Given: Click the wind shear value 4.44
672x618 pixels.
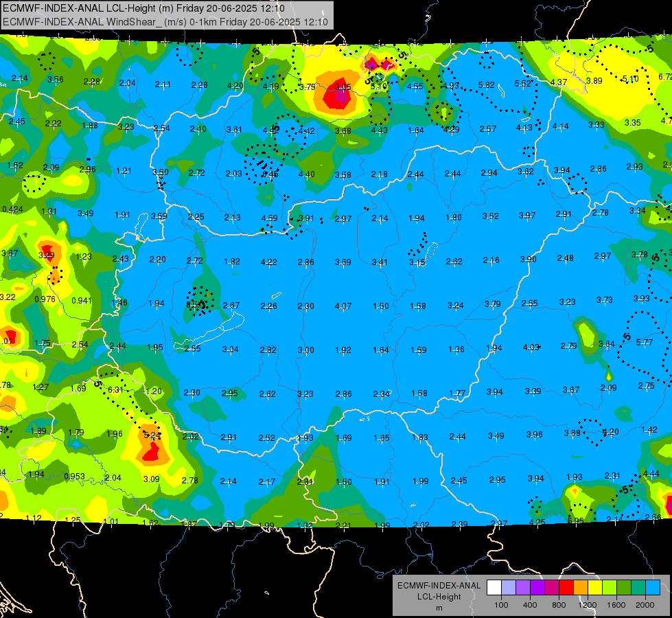Looking at the screenshot, I should [x=651, y=474].
